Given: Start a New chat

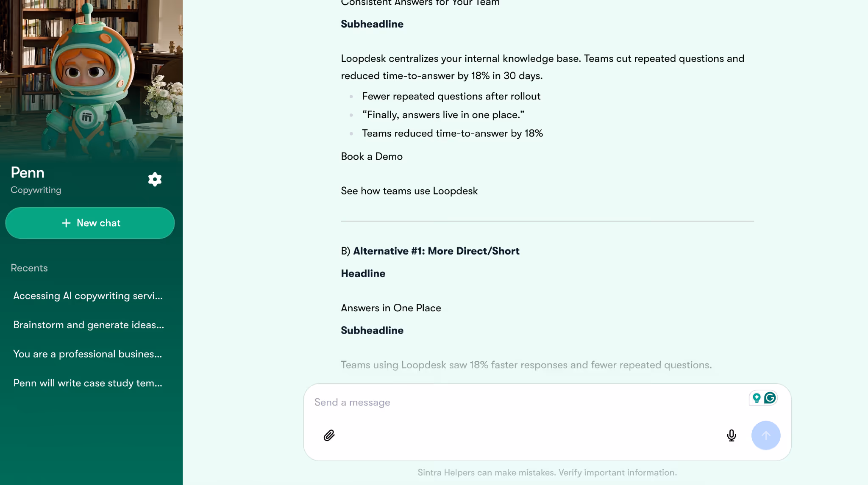Looking at the screenshot, I should coord(90,223).
